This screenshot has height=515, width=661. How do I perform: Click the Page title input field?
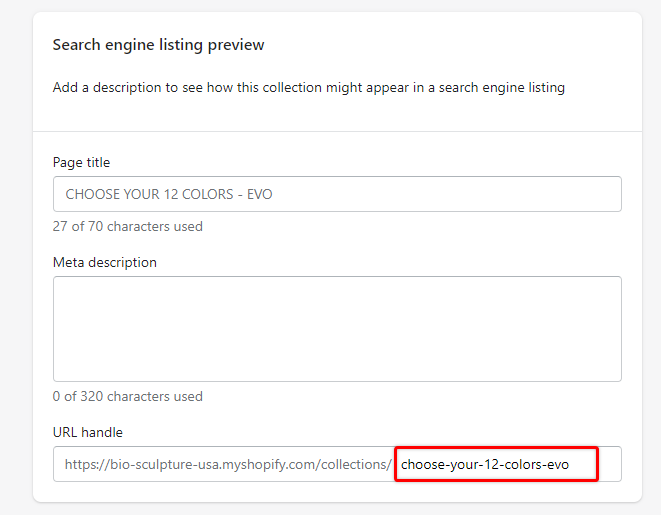pos(336,194)
